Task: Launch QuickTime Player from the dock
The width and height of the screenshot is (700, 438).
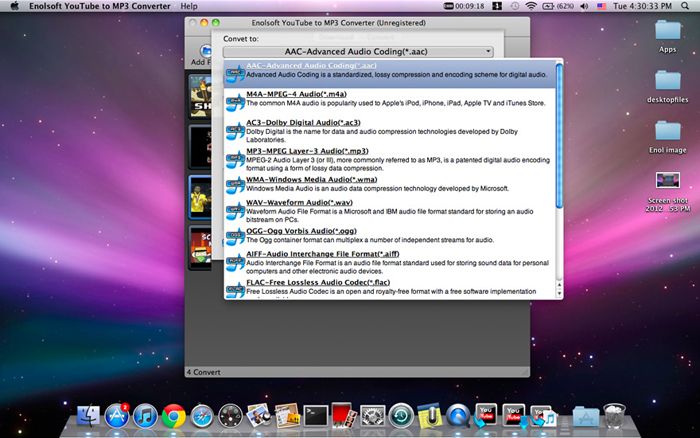Action: [458, 416]
